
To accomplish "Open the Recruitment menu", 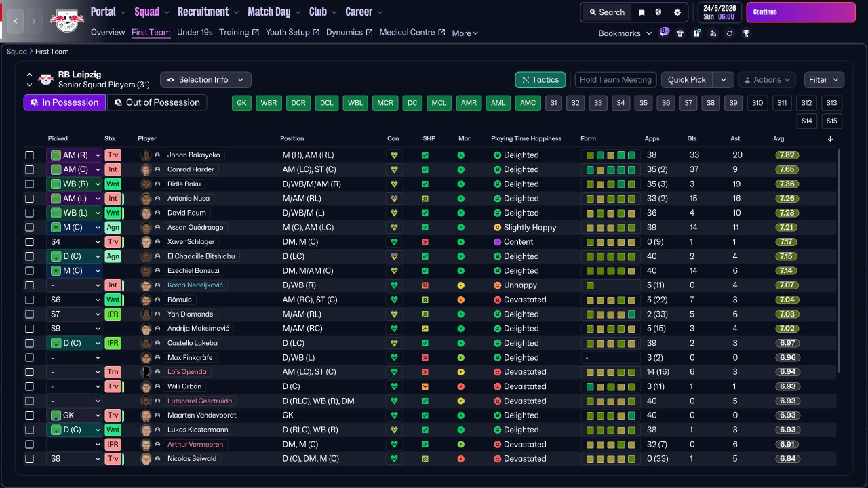I will (208, 12).
